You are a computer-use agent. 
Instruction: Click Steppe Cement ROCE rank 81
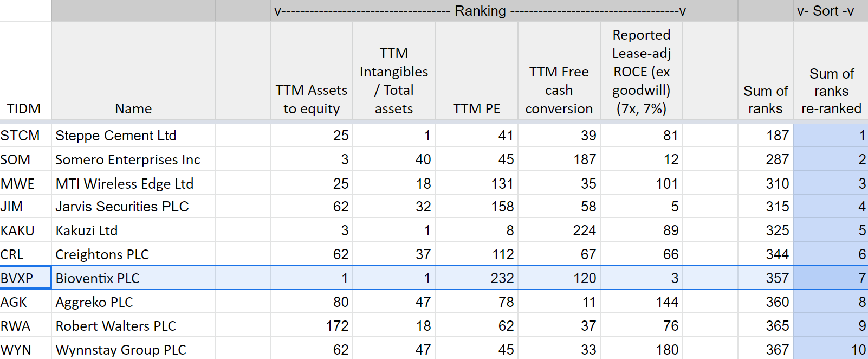point(642,136)
